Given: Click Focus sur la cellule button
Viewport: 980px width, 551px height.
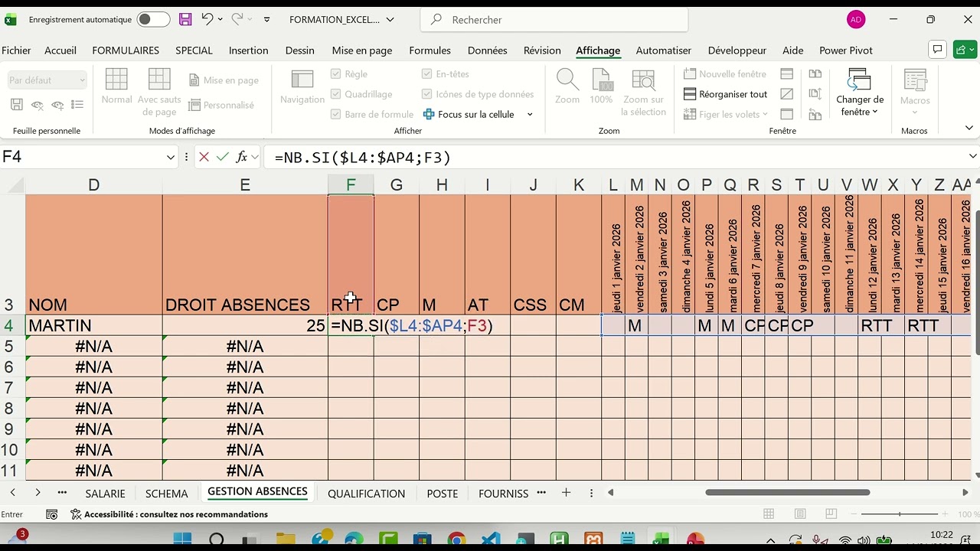Looking at the screenshot, I should pos(469,114).
